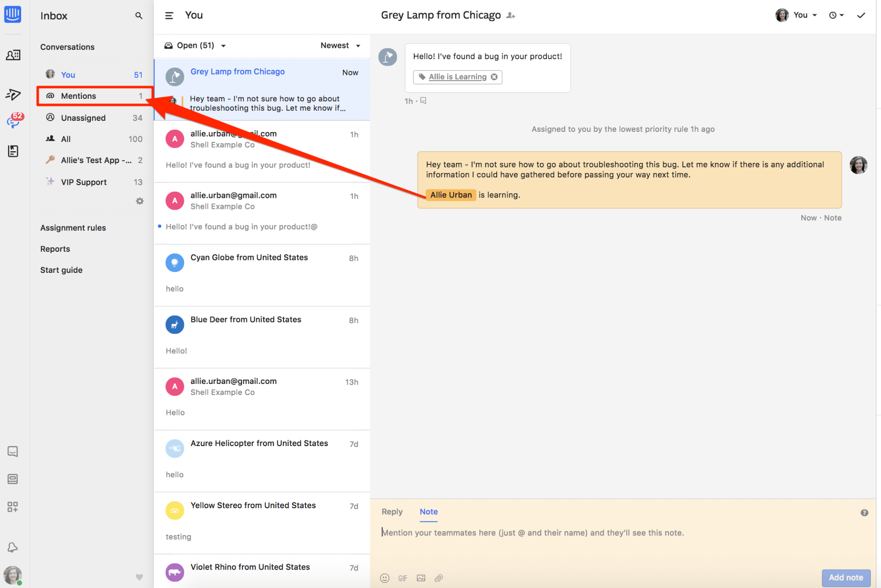Select the Note tab in reply area
The width and height of the screenshot is (881, 588).
(x=428, y=511)
